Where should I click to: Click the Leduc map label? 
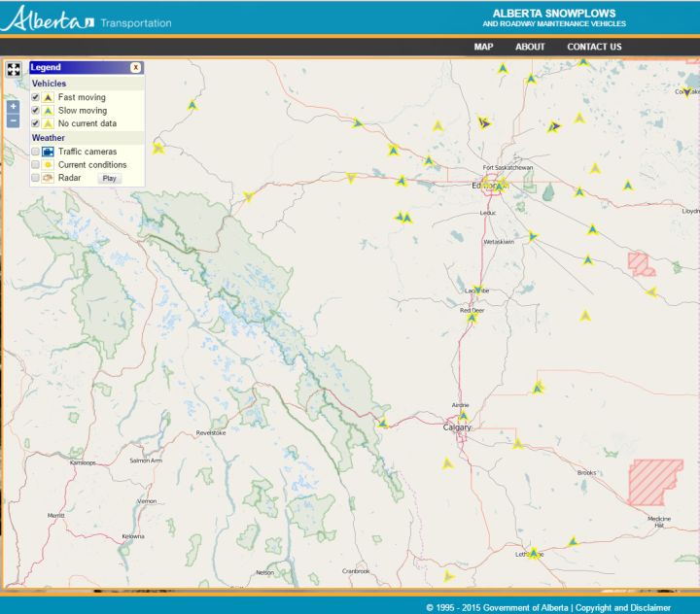coord(488,213)
